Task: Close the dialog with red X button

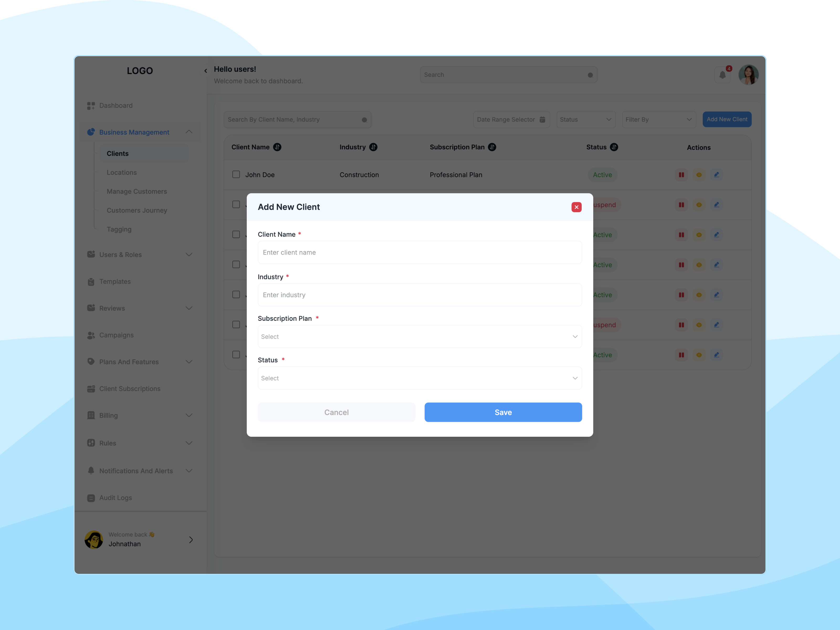Action: pos(576,207)
